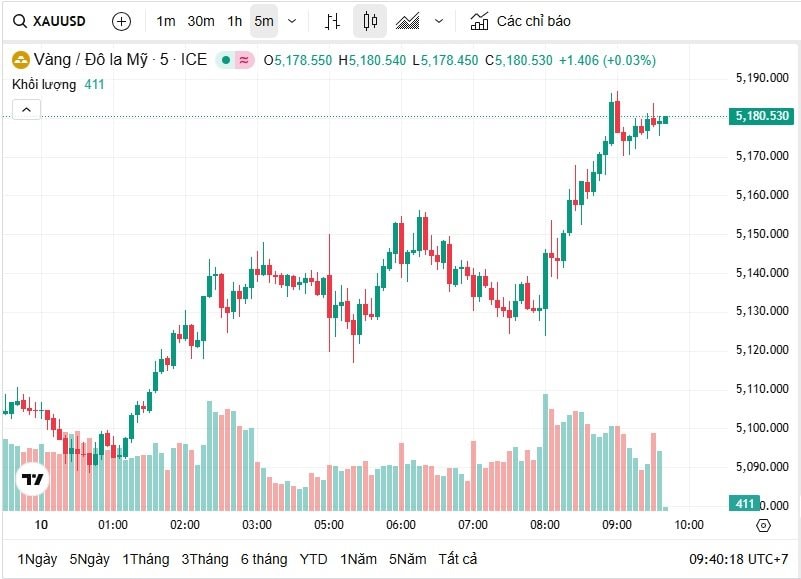Screen dimensions: 801x579
Task: Select the bar chart style icon
Action: pyautogui.click(x=333, y=21)
